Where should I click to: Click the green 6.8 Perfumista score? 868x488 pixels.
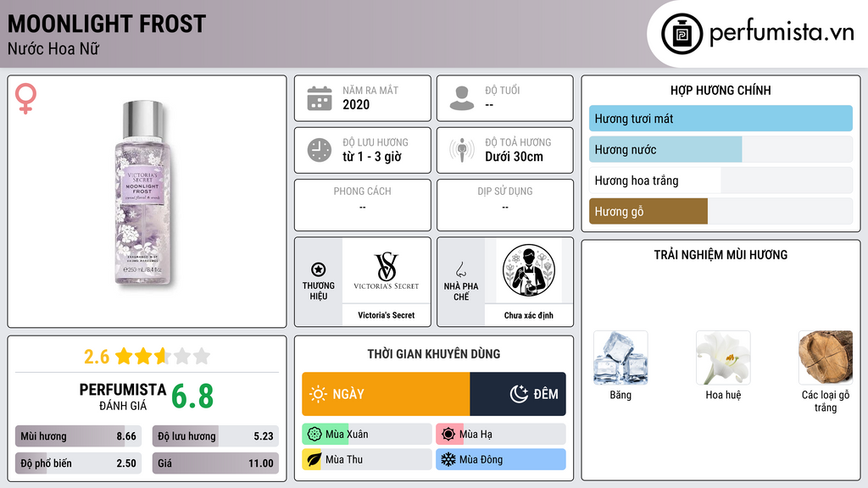point(192,396)
